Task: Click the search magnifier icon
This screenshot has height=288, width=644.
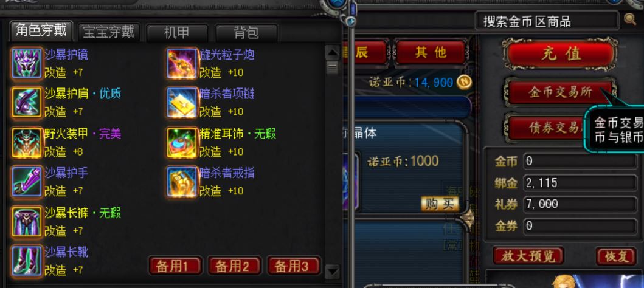Action: [630, 19]
